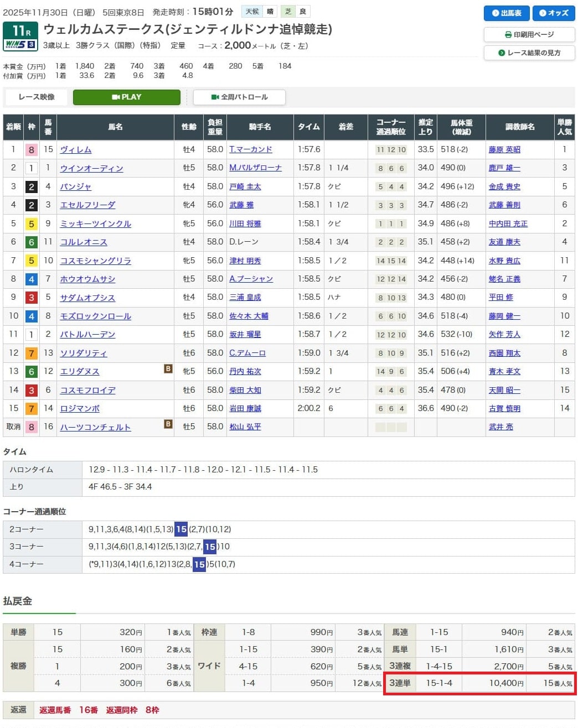Viewport: 578px width, 728px height.
Task: Click the green 11R race number badge
Action: pos(20,30)
